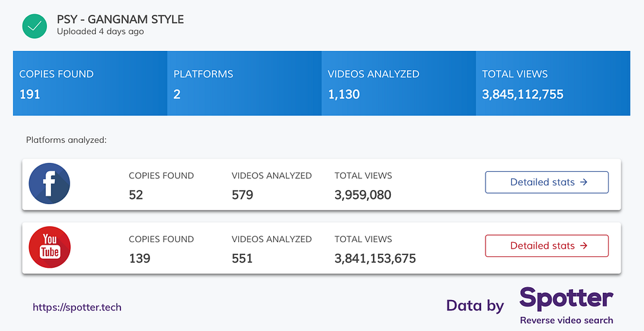
Task: Click the Uploaded 4 days ago text
Action: 100,32
